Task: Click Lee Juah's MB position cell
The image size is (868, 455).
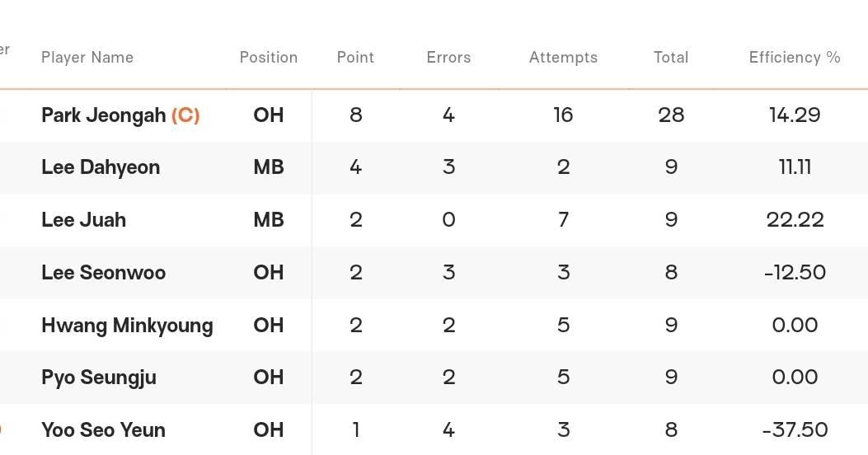Action: pos(269,220)
